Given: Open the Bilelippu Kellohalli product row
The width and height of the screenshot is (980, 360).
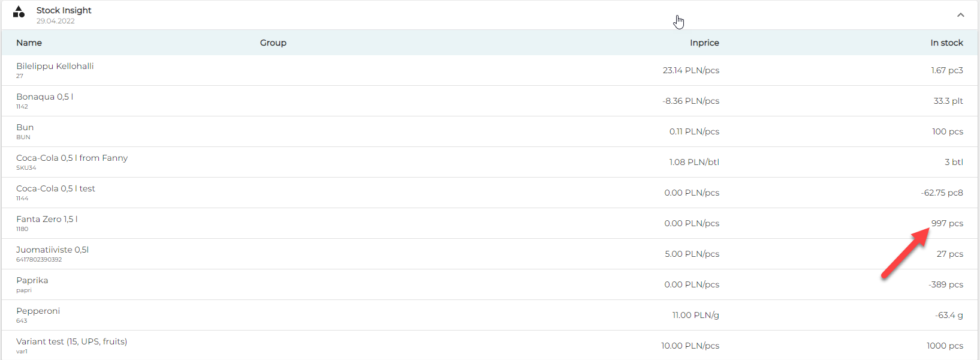Looking at the screenshot, I should [x=55, y=66].
